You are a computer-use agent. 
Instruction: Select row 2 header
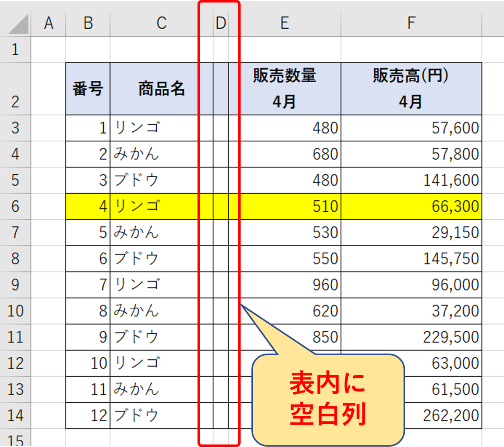(15, 89)
